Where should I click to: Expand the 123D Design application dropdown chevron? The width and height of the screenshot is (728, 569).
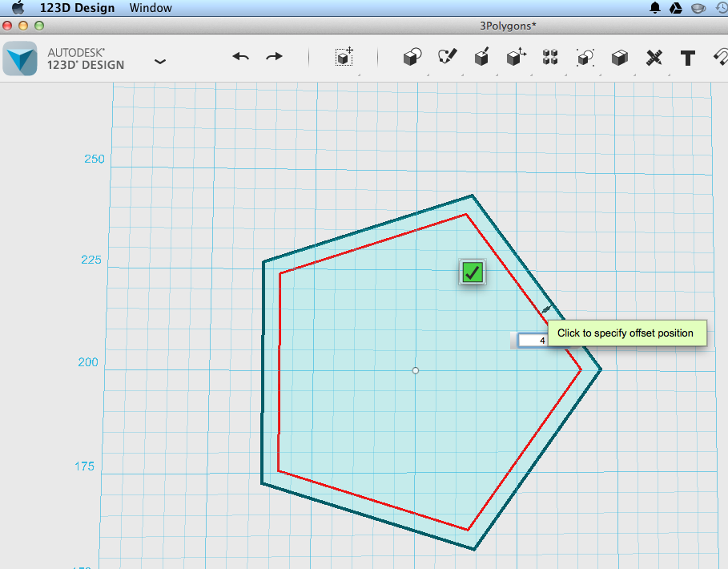pyautogui.click(x=159, y=62)
